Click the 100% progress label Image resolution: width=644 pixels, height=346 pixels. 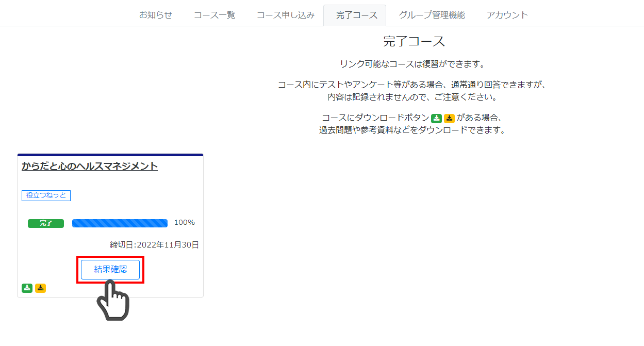click(x=185, y=223)
